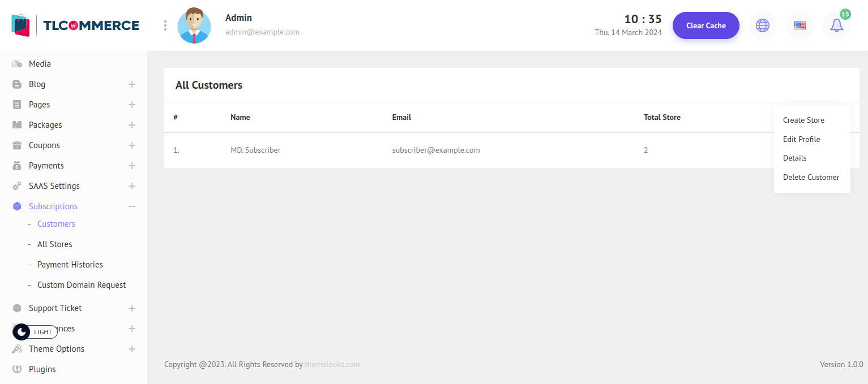Open the globe website icon

763,25
